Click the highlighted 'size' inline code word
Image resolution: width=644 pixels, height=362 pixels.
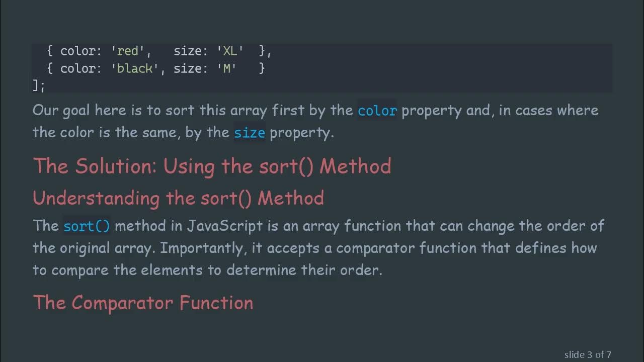coord(249,133)
